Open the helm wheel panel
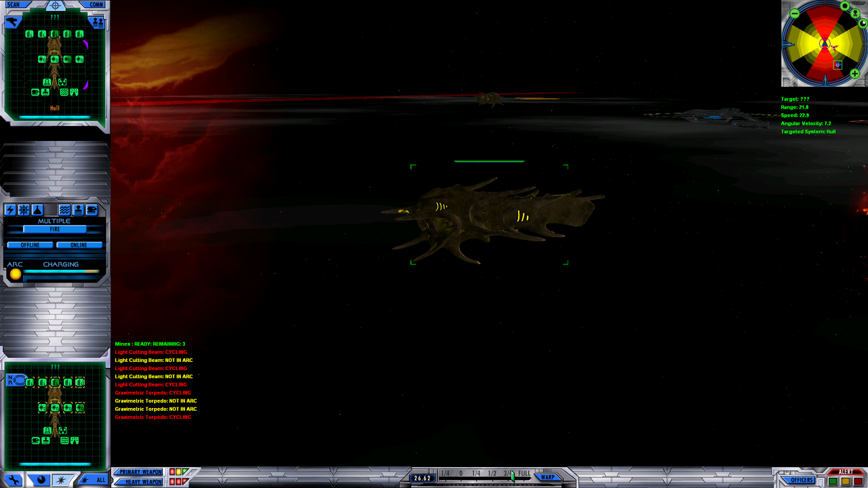Viewport: 868px width, 488px height. click(x=24, y=210)
